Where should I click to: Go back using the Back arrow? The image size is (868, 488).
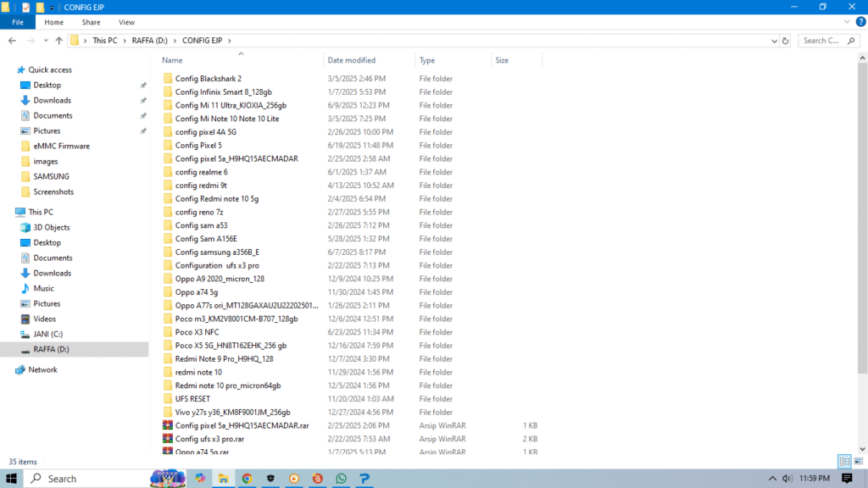tap(12, 41)
